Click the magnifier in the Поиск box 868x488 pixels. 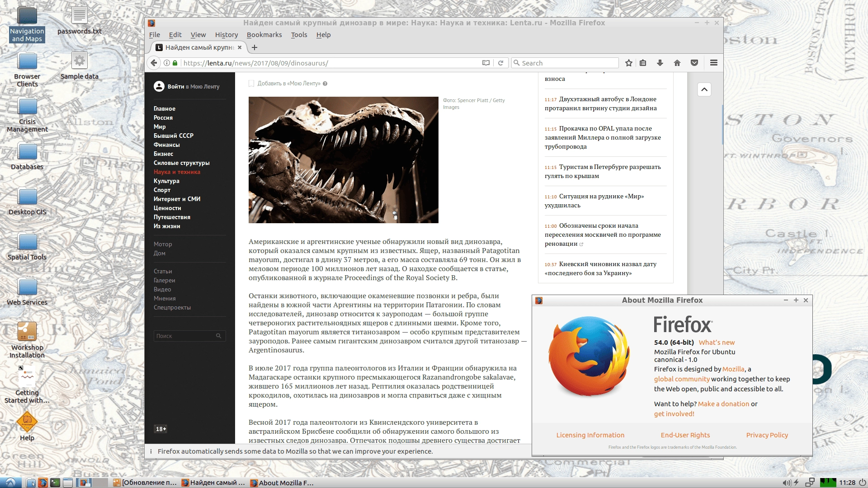(218, 336)
